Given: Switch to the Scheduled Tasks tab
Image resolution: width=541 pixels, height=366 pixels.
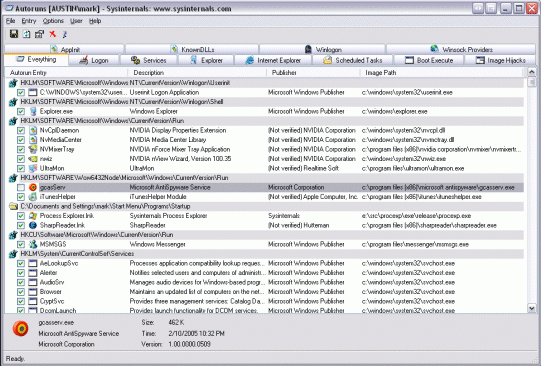Looking at the screenshot, I should 353,60.
